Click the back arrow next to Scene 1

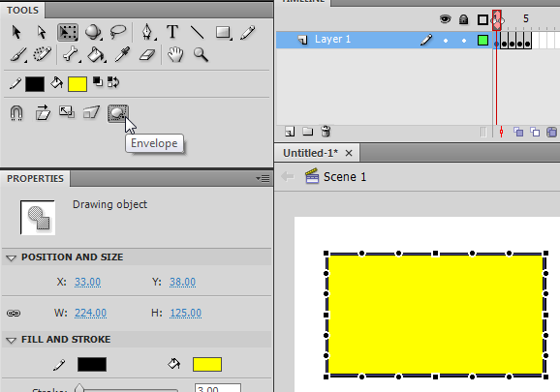tap(288, 176)
